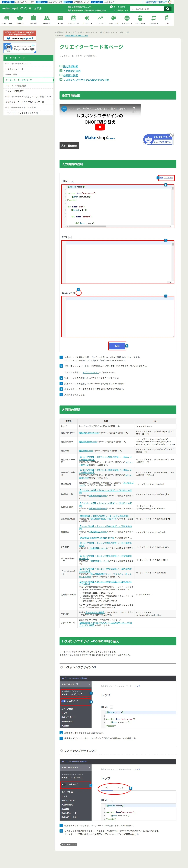Image resolution: width=188 pixels, height=868 pixels.
Task: Click the 見る YouTube button
Action: pyautogui.click(x=69, y=146)
